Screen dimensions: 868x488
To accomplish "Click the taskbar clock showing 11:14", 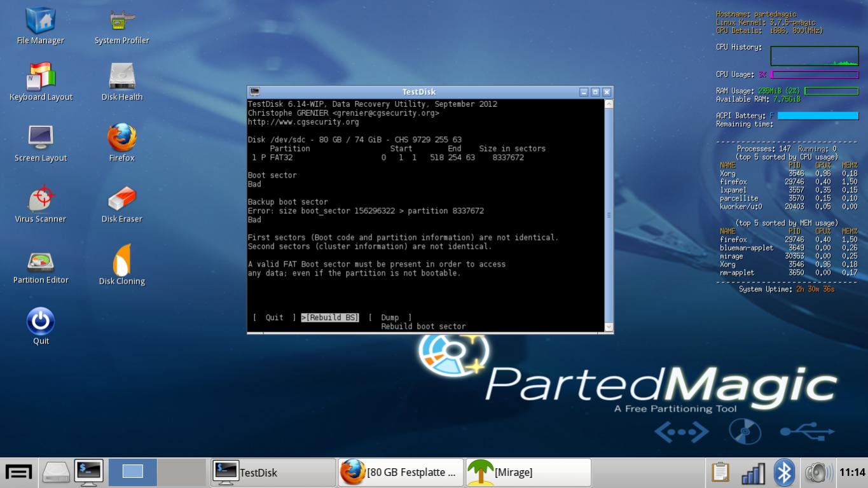I will pyautogui.click(x=852, y=472).
